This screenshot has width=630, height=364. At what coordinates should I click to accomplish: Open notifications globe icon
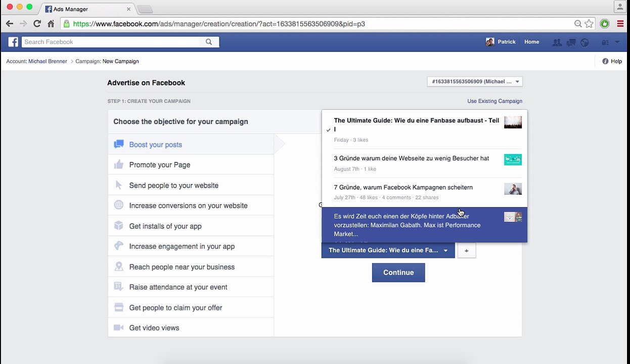tap(585, 42)
